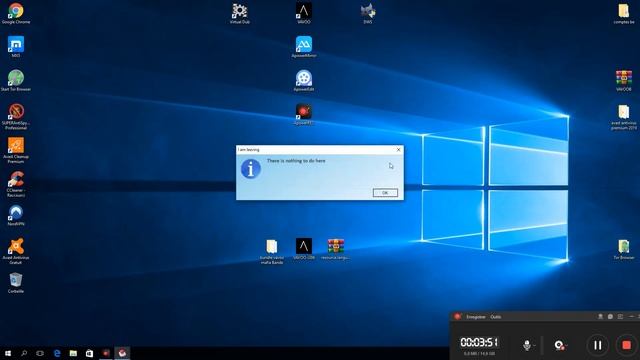Expand the microphone options arrow
The height and width of the screenshot is (360, 640).
click(x=534, y=346)
